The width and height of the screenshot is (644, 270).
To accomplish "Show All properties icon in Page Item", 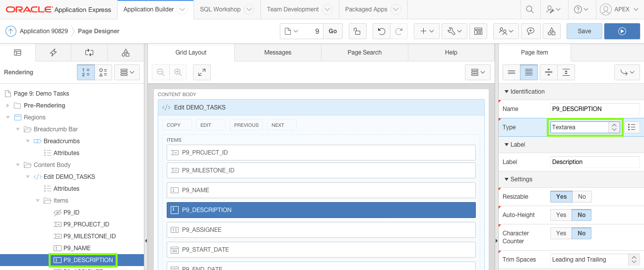I will click(x=529, y=72).
